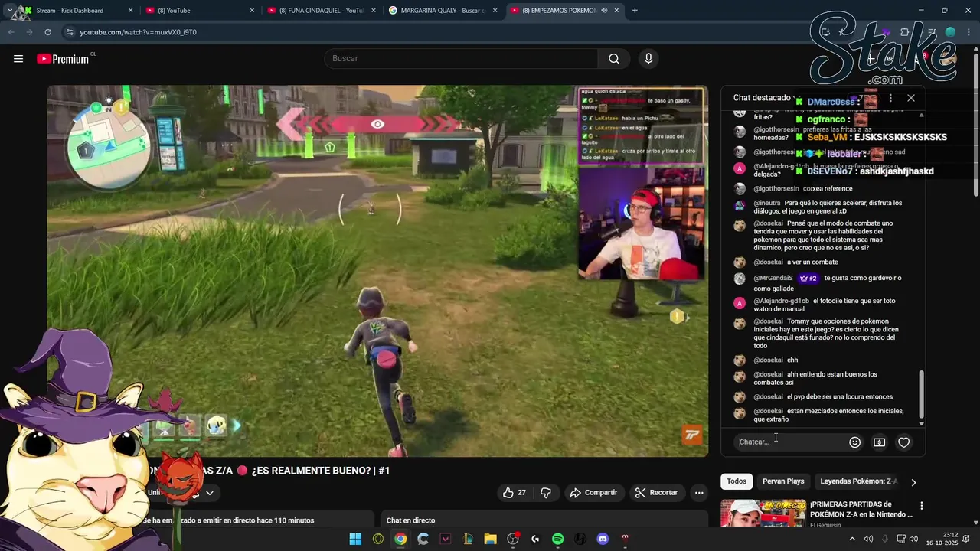
Task: Show hidden system tray icons
Action: 852,539
